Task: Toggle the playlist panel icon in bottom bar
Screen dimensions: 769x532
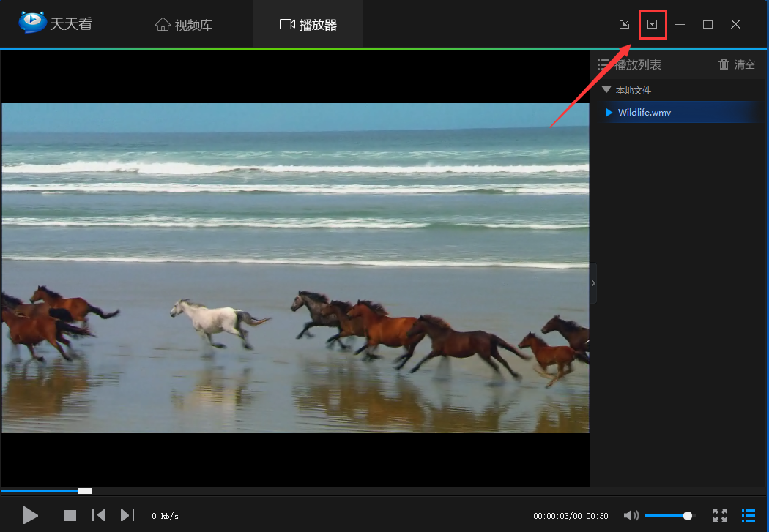Action: point(748,515)
